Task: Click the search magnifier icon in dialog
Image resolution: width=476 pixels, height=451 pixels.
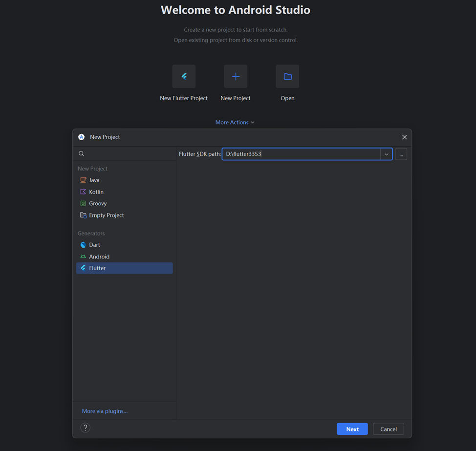Action: click(x=81, y=153)
